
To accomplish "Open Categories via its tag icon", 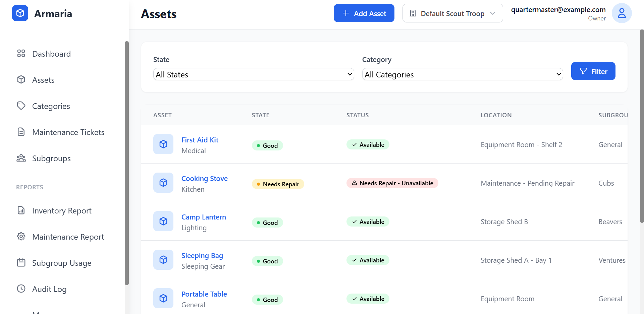I will [x=21, y=106].
